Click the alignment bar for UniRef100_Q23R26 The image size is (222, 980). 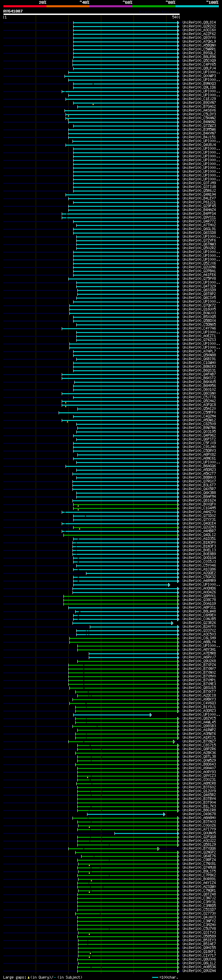coord(123,623)
